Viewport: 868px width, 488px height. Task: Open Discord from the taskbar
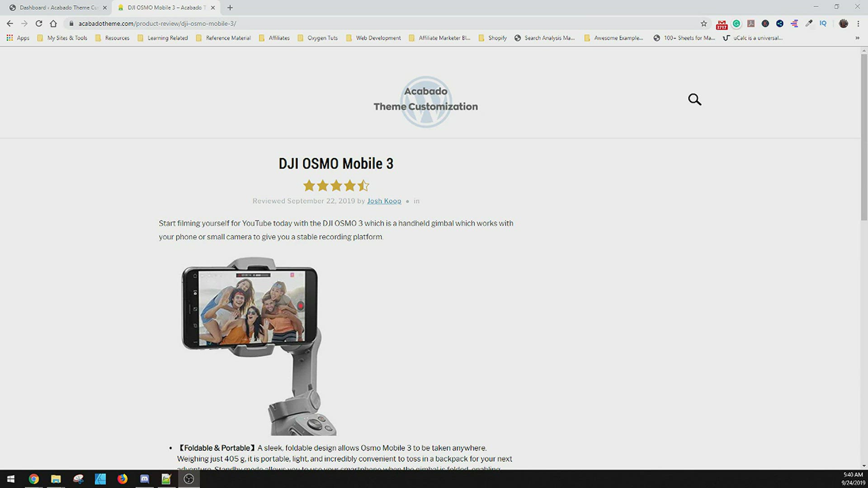coord(145,479)
